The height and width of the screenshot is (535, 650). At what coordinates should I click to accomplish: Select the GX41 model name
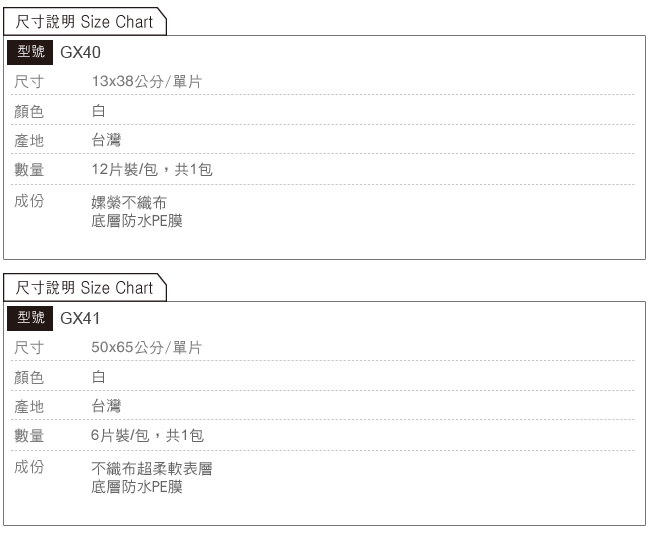tap(80, 319)
